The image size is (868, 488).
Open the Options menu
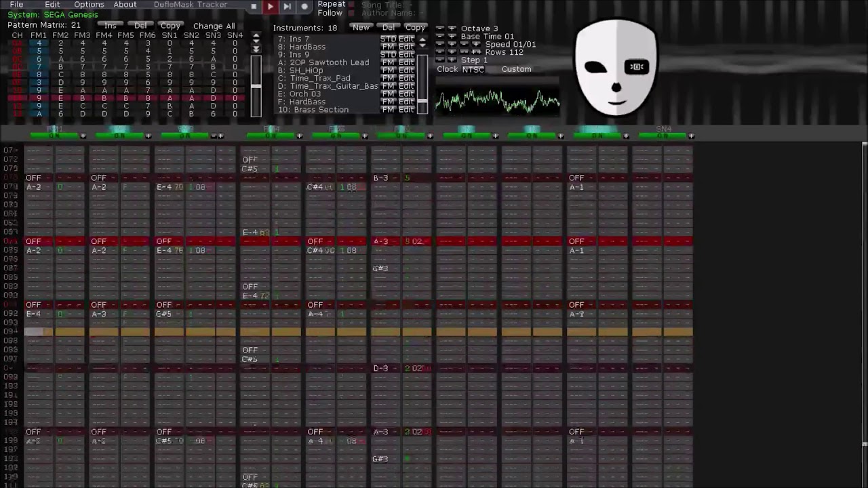click(x=89, y=5)
